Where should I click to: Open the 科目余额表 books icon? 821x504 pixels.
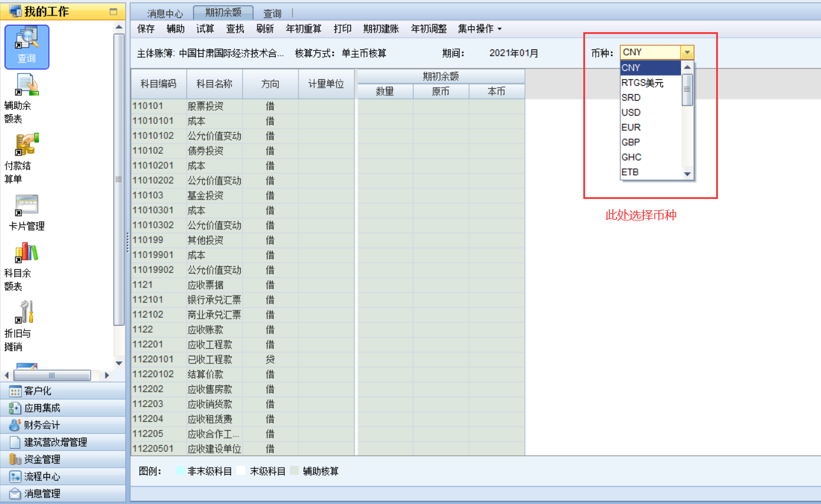pos(26,252)
